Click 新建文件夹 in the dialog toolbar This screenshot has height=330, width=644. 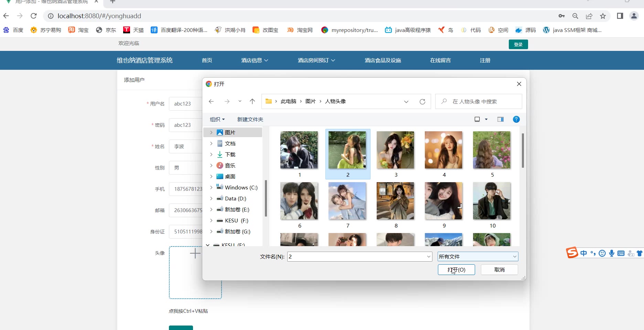point(250,119)
